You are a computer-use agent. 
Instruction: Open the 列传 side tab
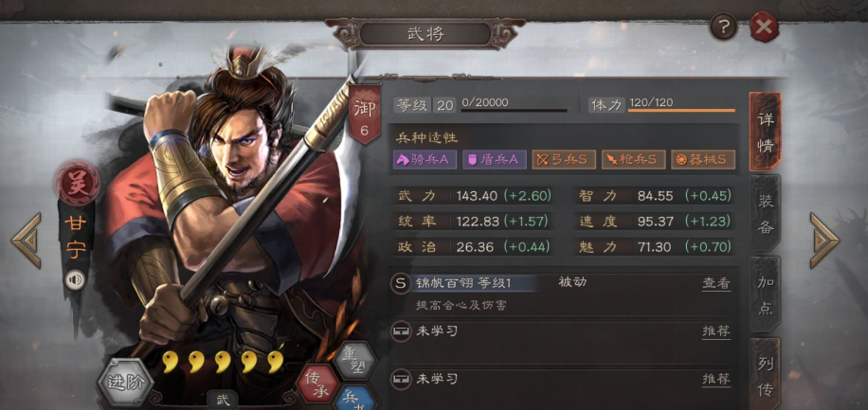point(765,375)
